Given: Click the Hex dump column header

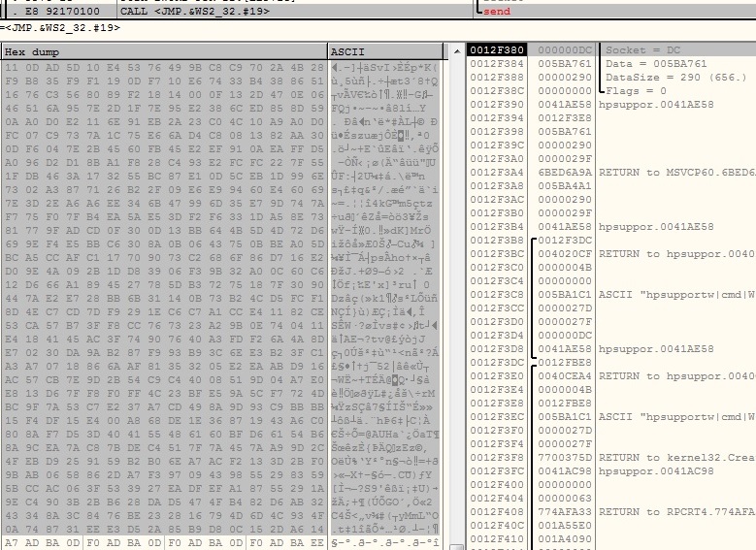Looking at the screenshot, I should pos(164,52).
